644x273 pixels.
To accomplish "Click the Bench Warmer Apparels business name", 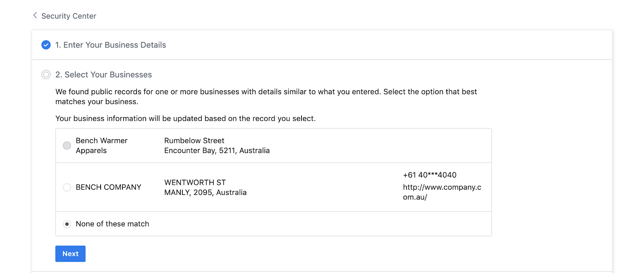I will coord(101,145).
